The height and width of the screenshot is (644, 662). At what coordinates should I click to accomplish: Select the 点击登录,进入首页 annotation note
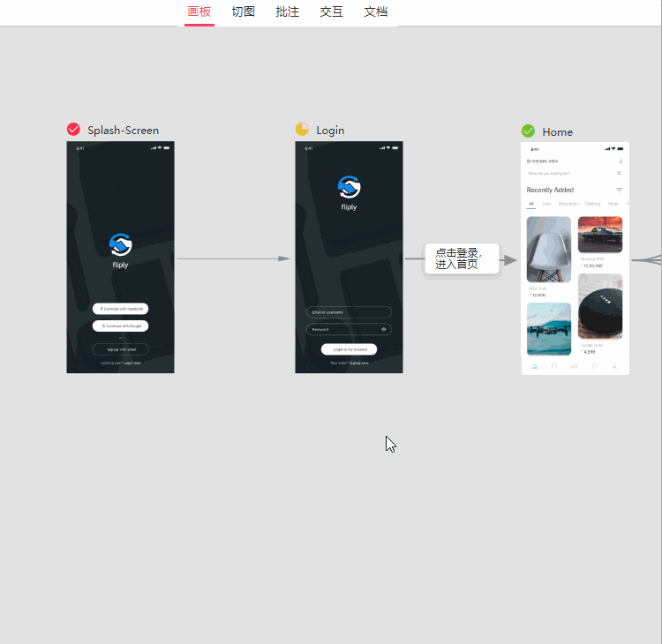462,259
